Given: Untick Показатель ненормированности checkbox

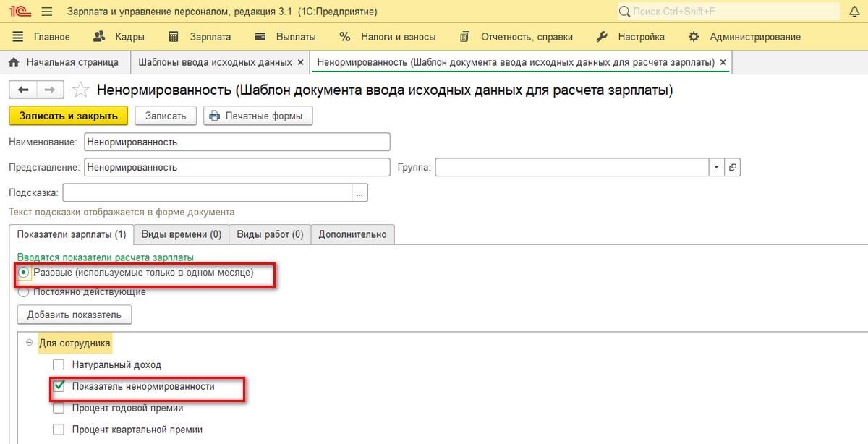Looking at the screenshot, I should pos(59,386).
